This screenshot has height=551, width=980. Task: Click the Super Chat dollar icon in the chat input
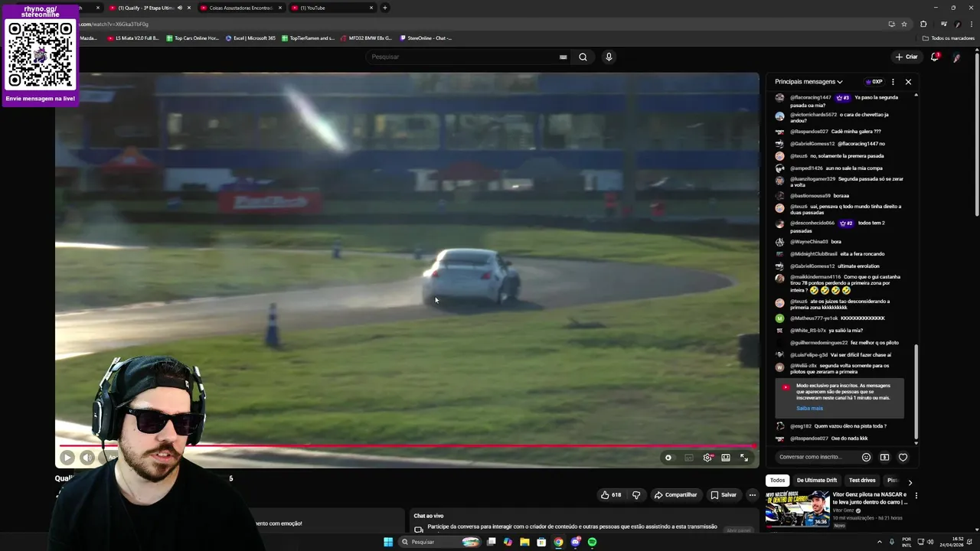click(x=884, y=457)
